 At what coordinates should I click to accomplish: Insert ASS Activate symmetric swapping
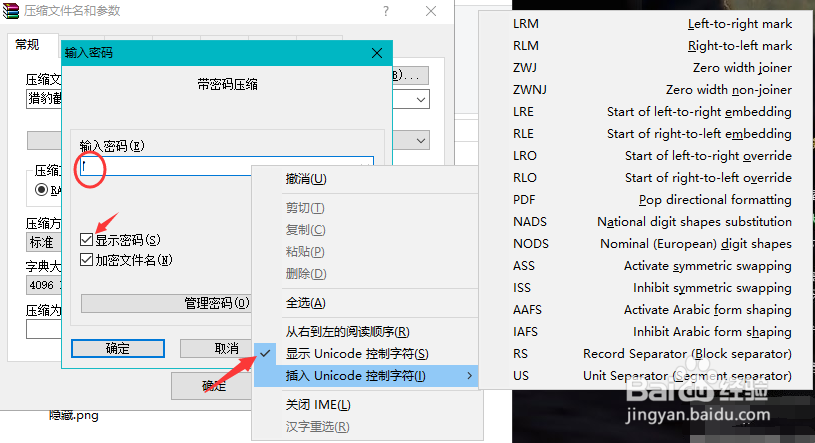(x=647, y=266)
